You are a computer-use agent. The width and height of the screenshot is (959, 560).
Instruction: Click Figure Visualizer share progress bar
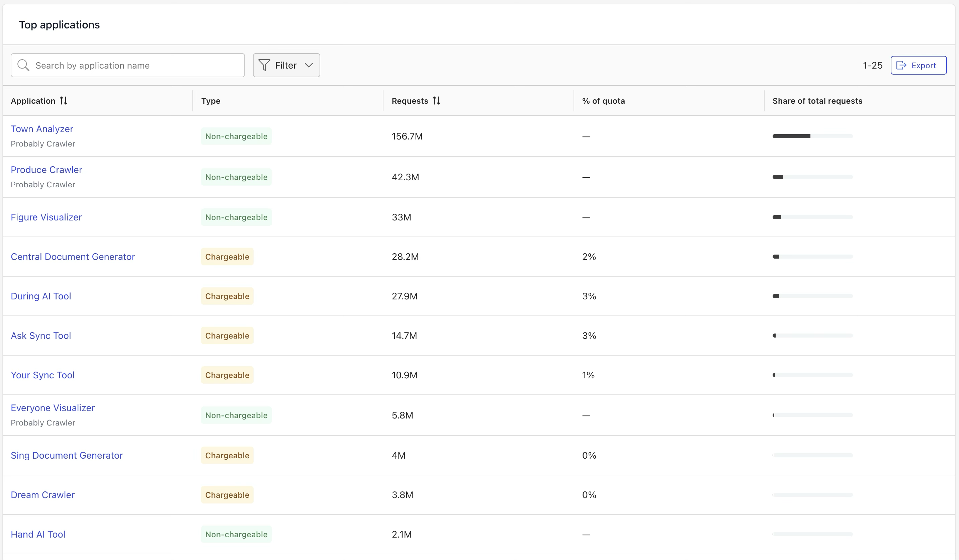[812, 217]
